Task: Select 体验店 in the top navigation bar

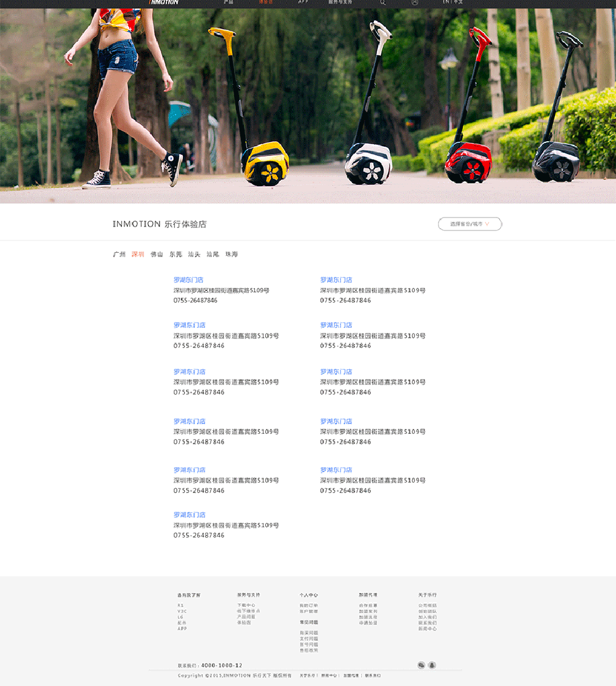Action: pos(266,2)
